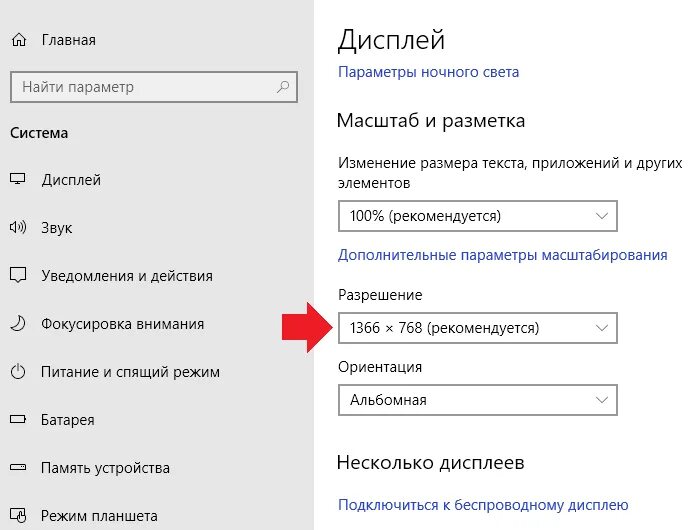The width and height of the screenshot is (700, 530).
Task: Open the Главная home page
Action: (x=68, y=40)
